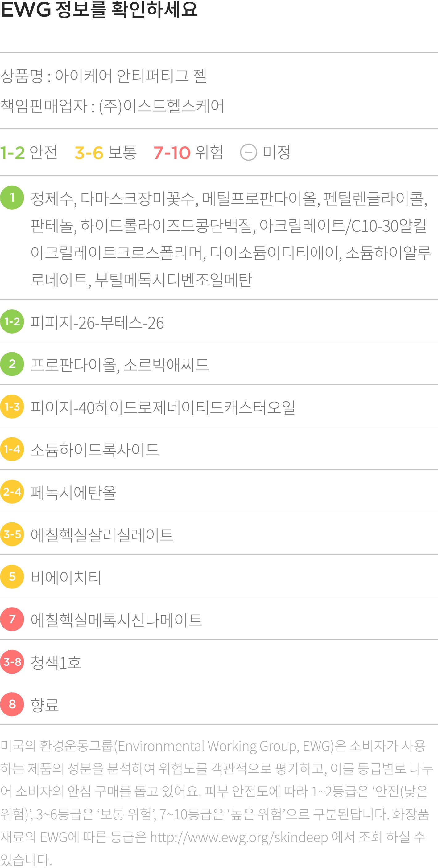Click the yellow 3-5 grade badge

coord(12,534)
